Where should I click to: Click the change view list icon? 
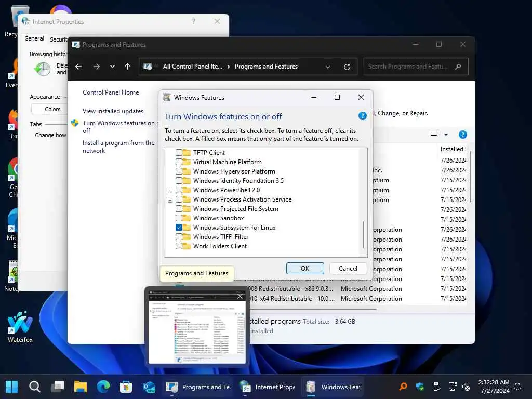[434, 135]
